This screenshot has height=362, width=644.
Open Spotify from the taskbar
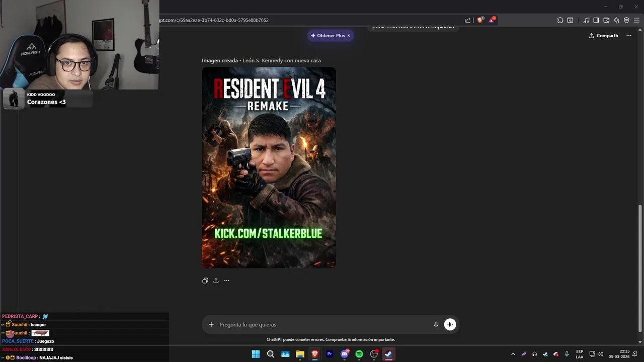pyautogui.click(x=359, y=354)
